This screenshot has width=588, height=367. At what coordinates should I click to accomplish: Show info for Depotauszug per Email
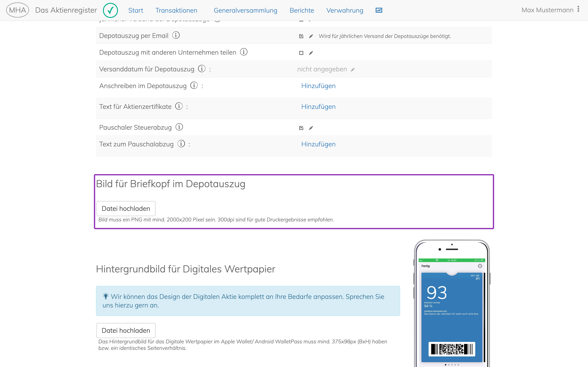click(176, 35)
